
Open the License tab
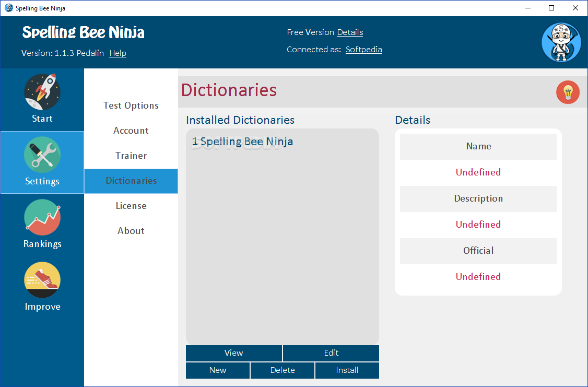pyautogui.click(x=131, y=206)
